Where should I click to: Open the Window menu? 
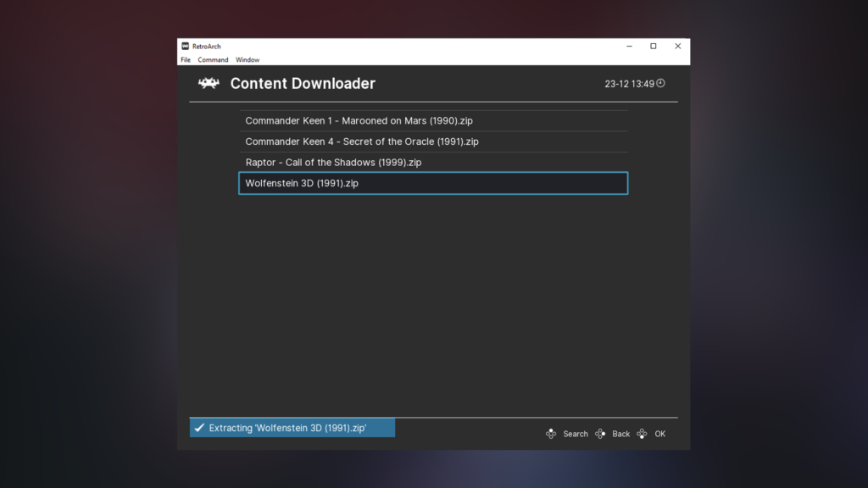[248, 60]
